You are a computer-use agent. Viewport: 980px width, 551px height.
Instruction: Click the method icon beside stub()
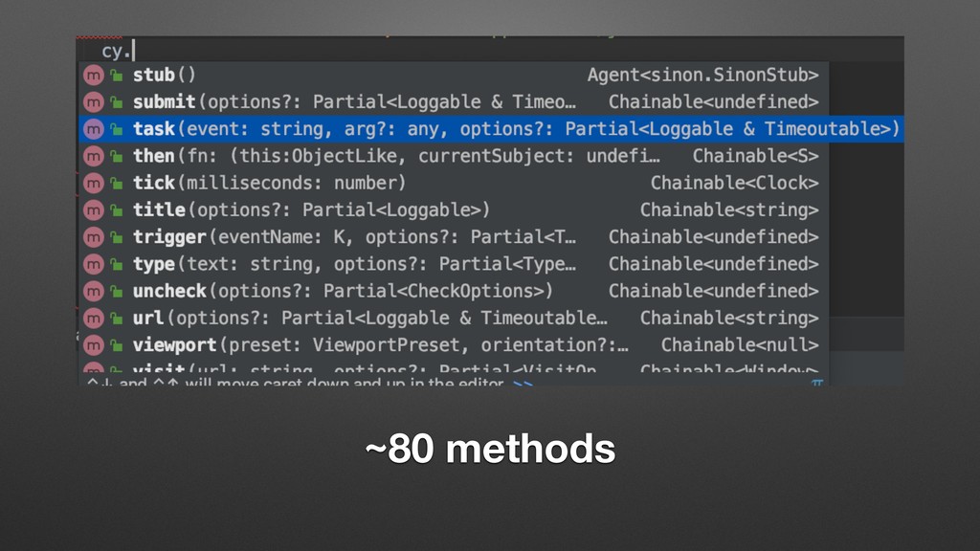[93, 75]
